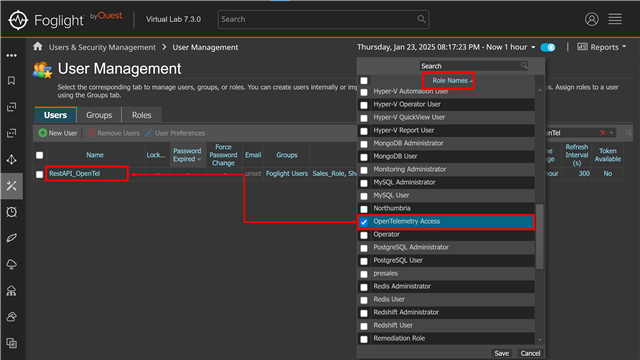This screenshot has width=640, height=360.
Task: Expand the Reports dropdown
Action: click(x=624, y=47)
